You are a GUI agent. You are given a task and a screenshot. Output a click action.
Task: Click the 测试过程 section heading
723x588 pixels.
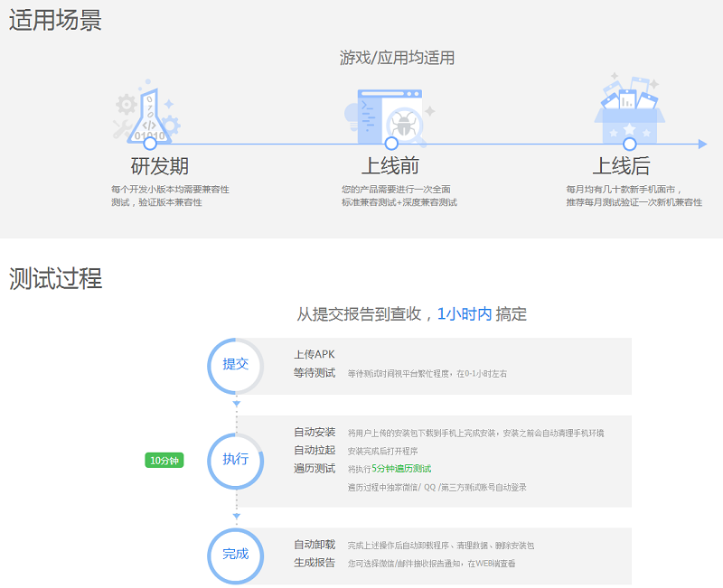[55, 278]
